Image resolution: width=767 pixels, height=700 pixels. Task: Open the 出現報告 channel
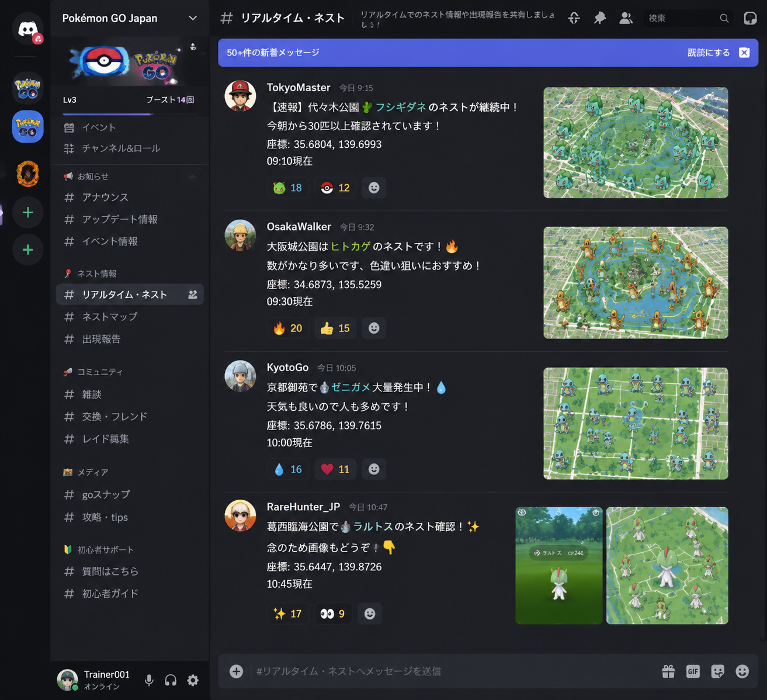[130, 339]
